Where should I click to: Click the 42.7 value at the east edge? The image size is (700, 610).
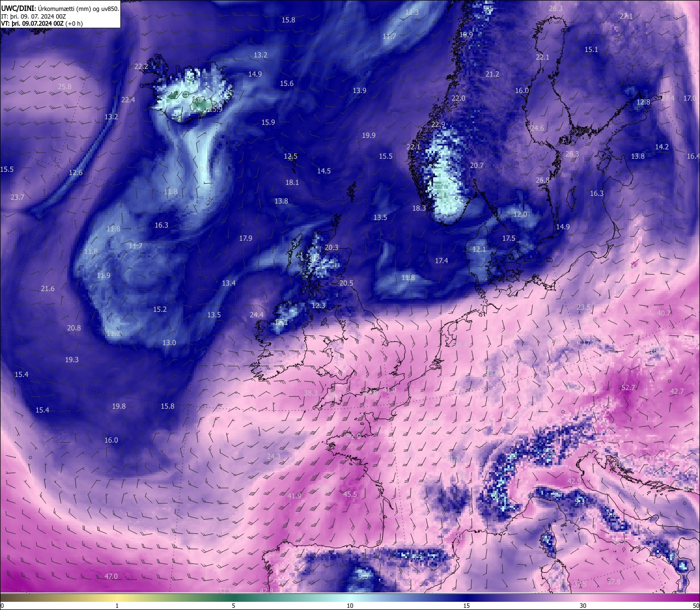pos(676,392)
